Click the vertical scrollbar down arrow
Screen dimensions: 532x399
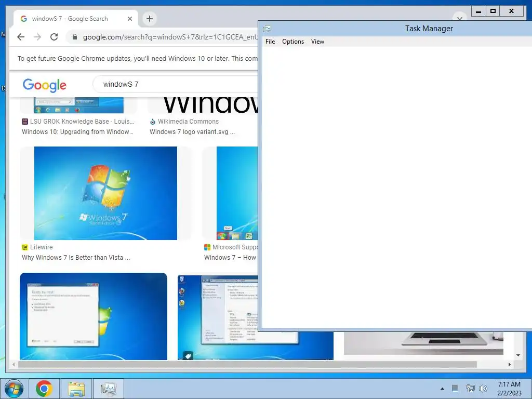point(518,355)
